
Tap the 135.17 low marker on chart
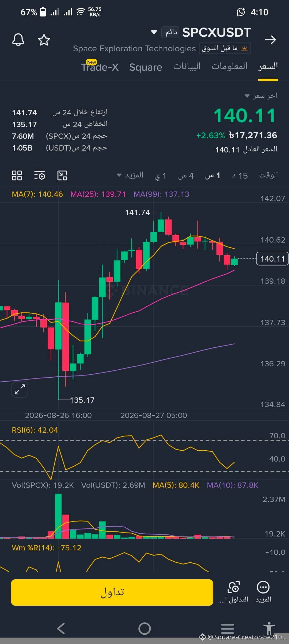coord(82,400)
